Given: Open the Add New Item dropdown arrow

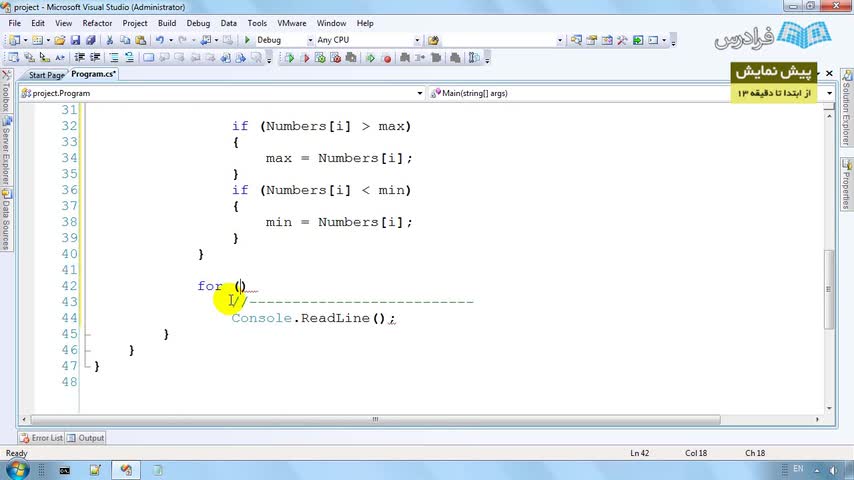Looking at the screenshot, I should pyautogui.click(x=48, y=40).
